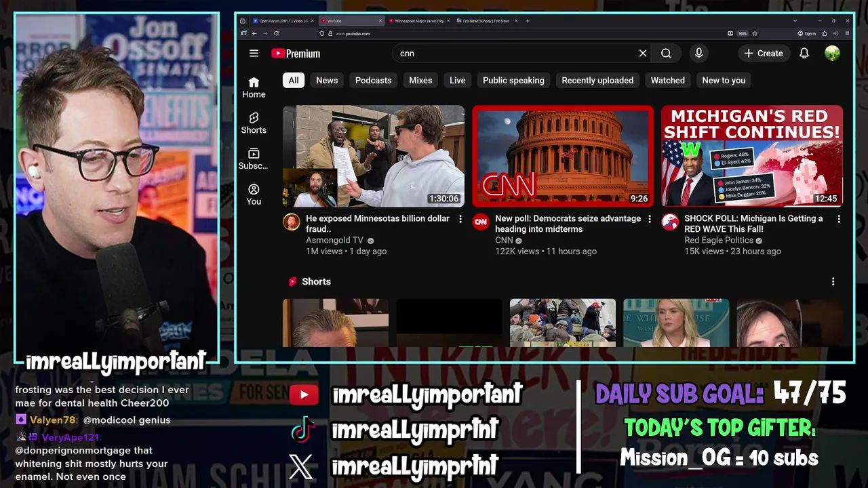Close the YouTube browser tab
The width and height of the screenshot is (868, 488).
point(380,21)
